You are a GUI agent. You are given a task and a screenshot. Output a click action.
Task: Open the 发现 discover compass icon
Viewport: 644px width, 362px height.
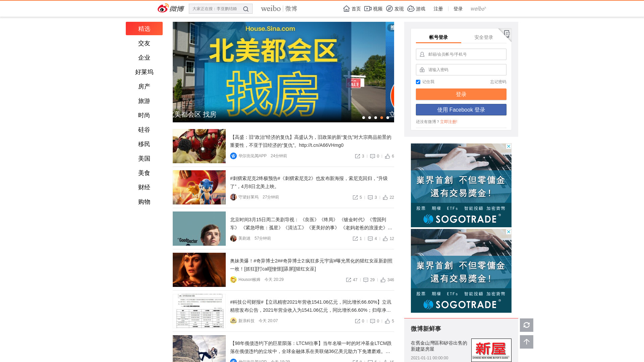(x=395, y=9)
